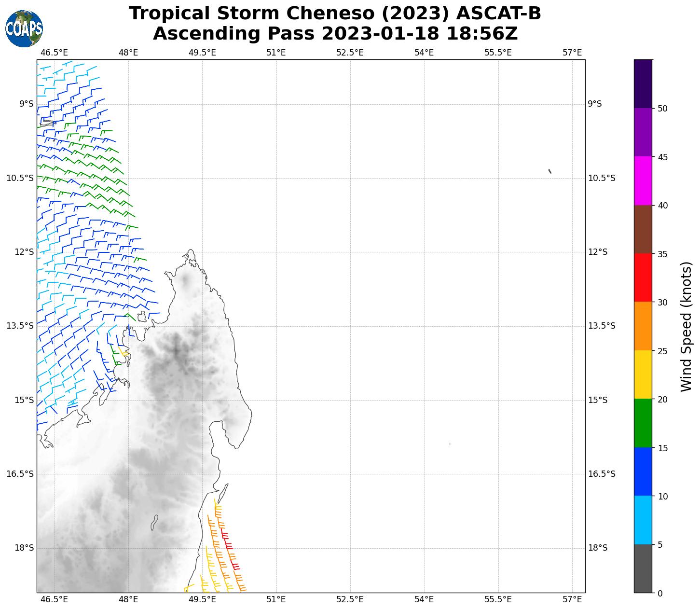Click the yellow 20-25 knot colorbar segment
Viewport: 700px width, 610px height.
[x=643, y=374]
